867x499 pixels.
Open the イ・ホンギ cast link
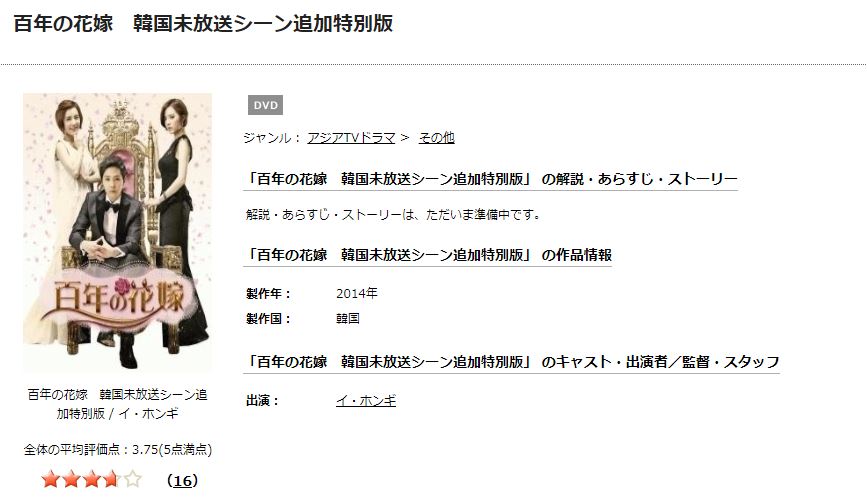click(x=366, y=401)
